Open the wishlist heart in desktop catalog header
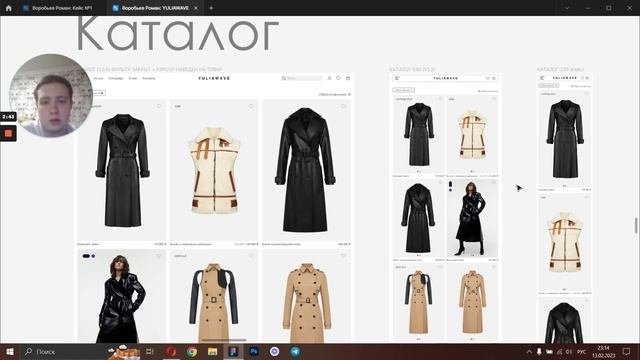Screen dimensions: 640x360 click(338, 78)
